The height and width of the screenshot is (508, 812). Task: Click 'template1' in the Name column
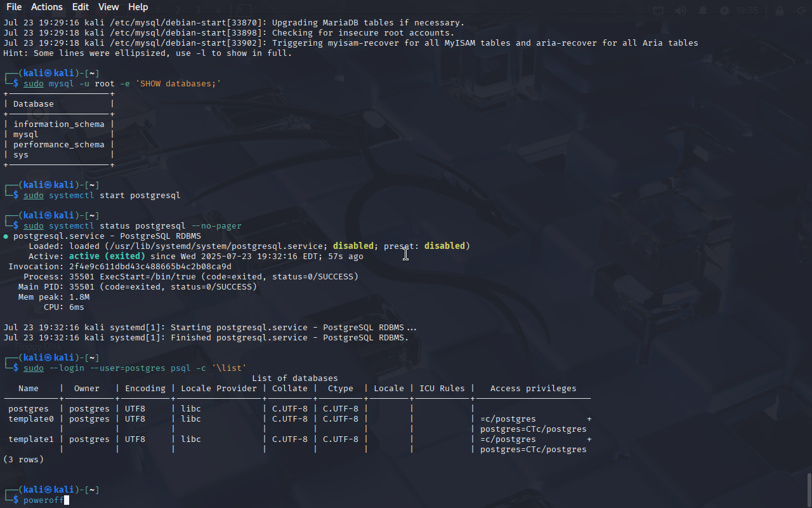pos(31,439)
